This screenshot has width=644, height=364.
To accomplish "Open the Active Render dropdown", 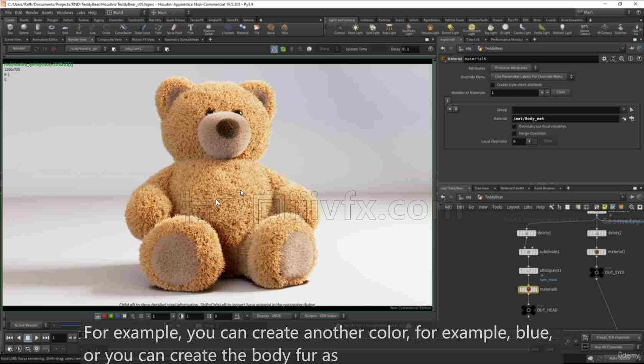I will (x=29, y=325).
